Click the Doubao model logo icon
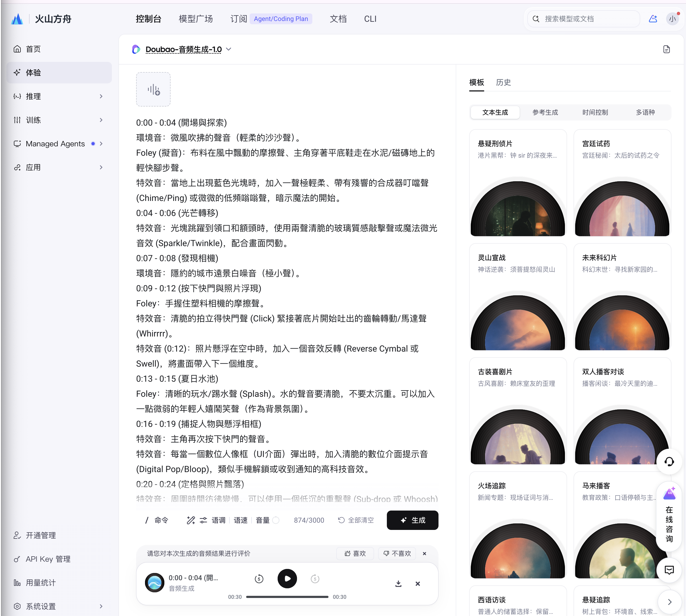 pos(136,49)
